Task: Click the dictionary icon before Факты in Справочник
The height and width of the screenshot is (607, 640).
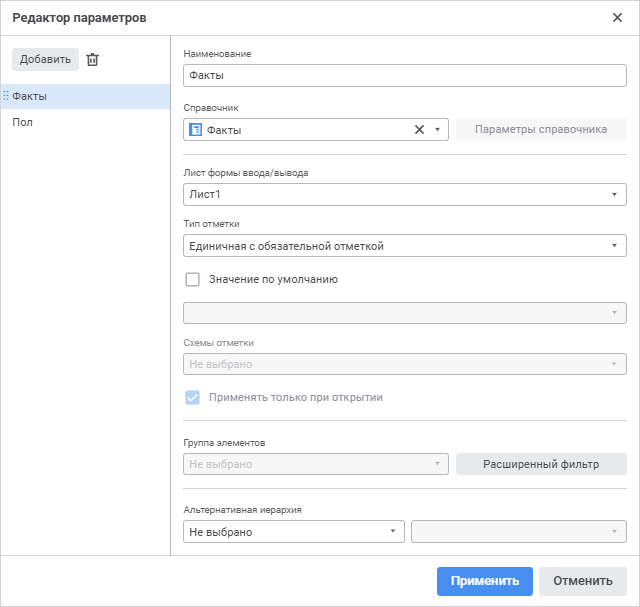Action: pyautogui.click(x=196, y=130)
